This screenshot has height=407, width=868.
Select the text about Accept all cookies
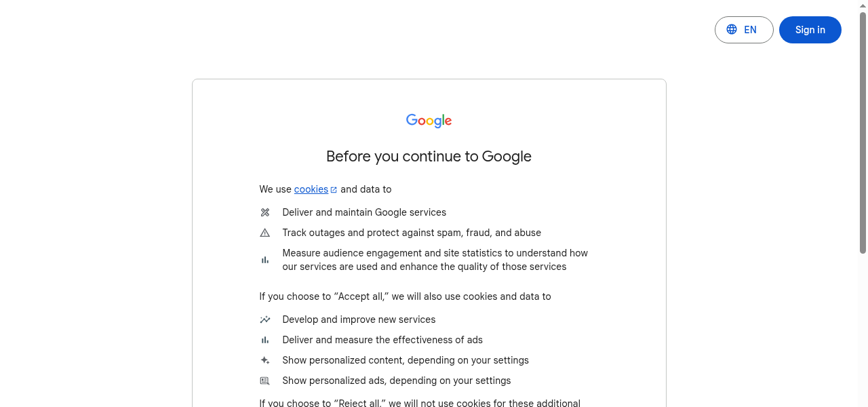pyautogui.click(x=405, y=296)
